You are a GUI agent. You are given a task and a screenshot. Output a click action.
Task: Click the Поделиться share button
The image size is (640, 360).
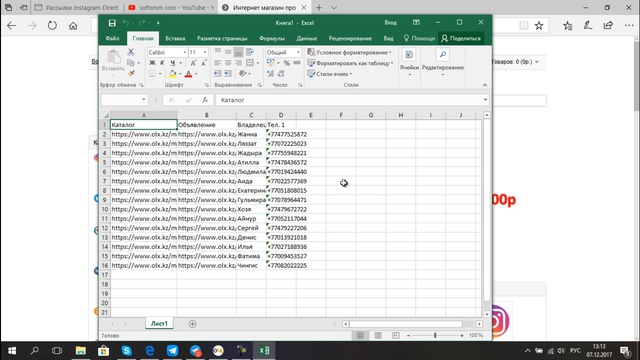click(x=461, y=38)
